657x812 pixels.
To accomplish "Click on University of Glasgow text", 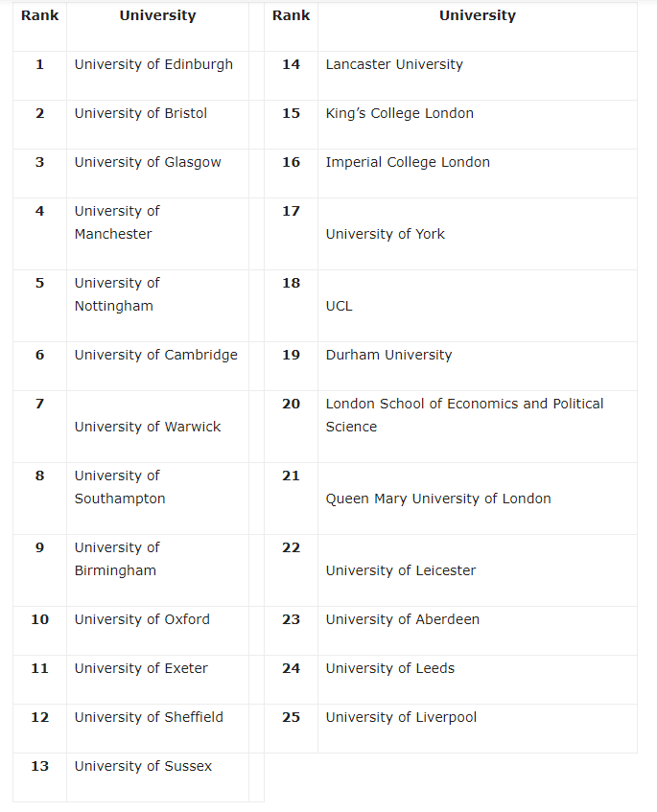I will pos(148,162).
